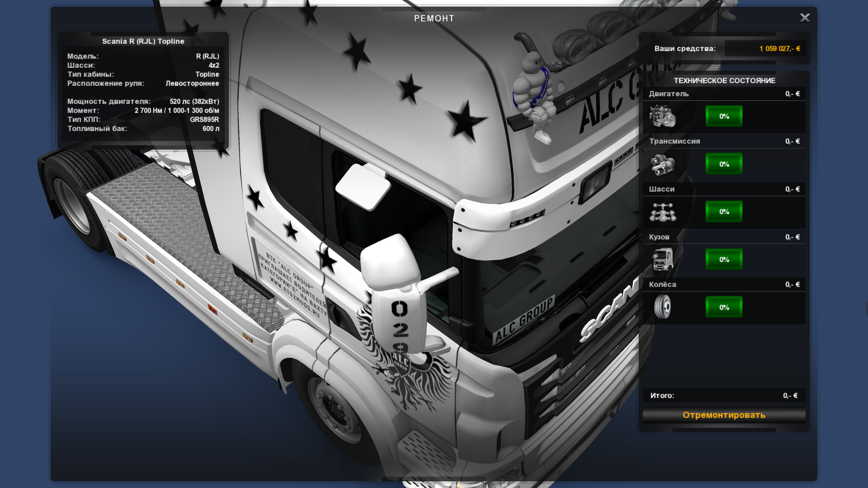Screen dimensions: 868x488
Task: Close the Ремонт repair window
Action: coord(805,18)
